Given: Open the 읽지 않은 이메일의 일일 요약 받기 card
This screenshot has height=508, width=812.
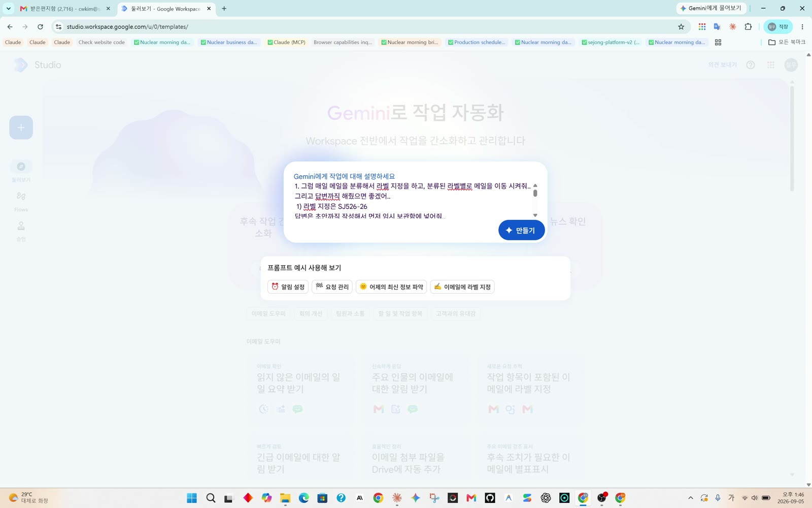Looking at the screenshot, I should click(x=300, y=390).
